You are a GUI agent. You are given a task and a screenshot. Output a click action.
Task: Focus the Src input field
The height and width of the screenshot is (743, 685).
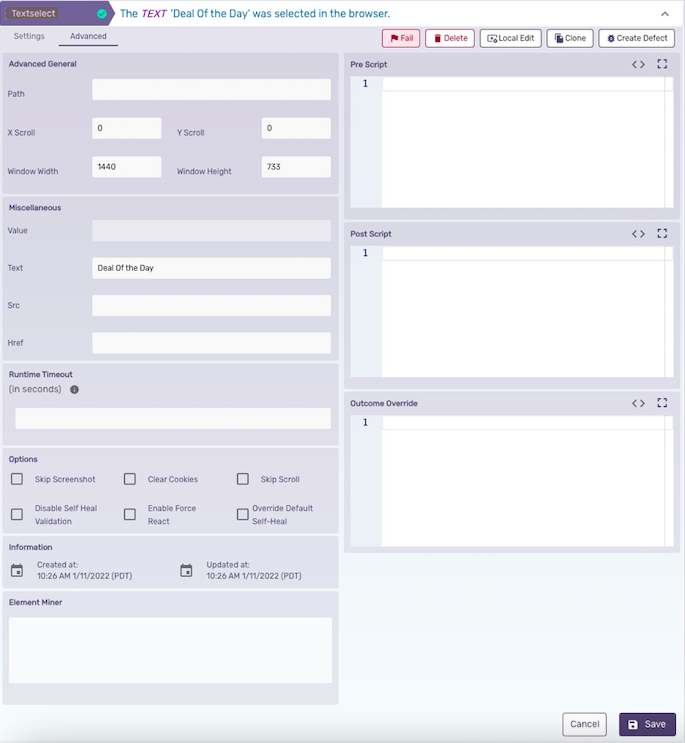[211, 306]
